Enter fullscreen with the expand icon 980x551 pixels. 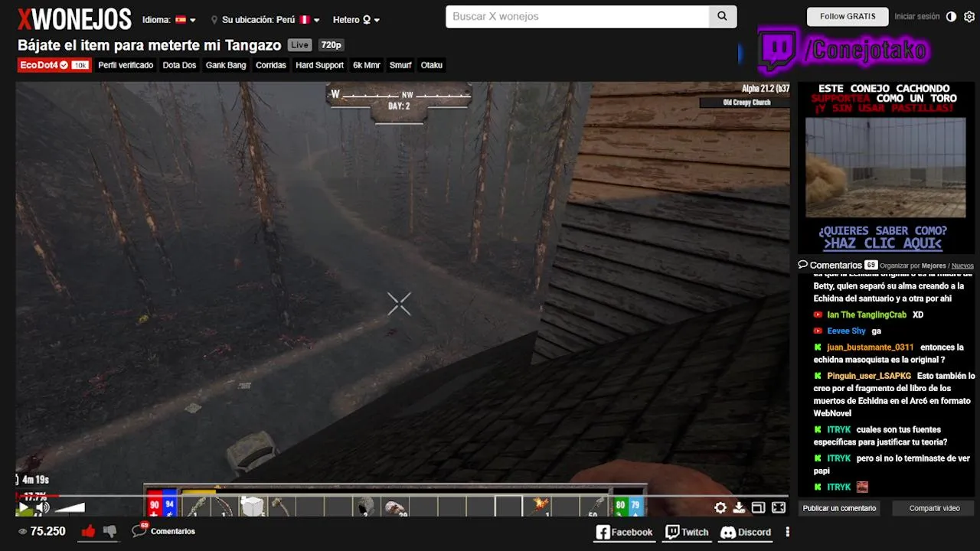779,507
